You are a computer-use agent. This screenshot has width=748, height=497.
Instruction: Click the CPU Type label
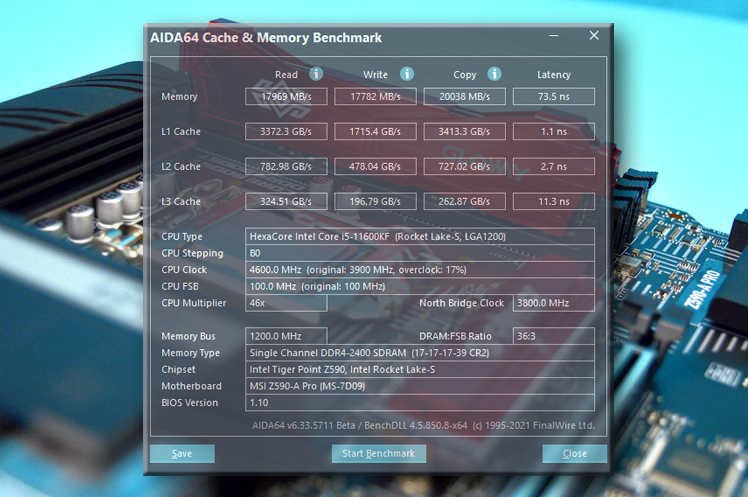click(182, 237)
